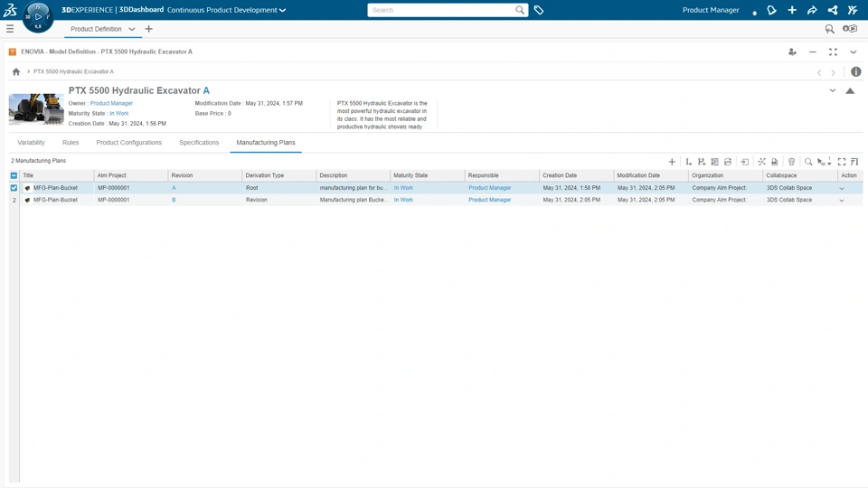Select Manufacturing Plans tab
The image size is (868, 488).
[x=266, y=142]
